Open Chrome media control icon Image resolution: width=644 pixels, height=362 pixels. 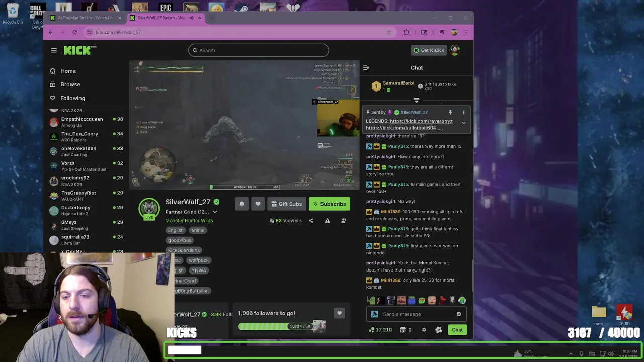[x=442, y=32]
